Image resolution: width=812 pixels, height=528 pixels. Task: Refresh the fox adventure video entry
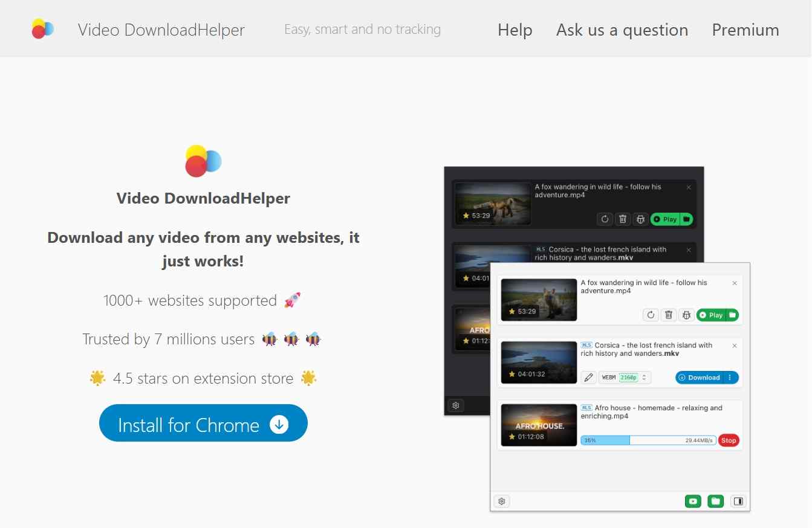(651, 315)
